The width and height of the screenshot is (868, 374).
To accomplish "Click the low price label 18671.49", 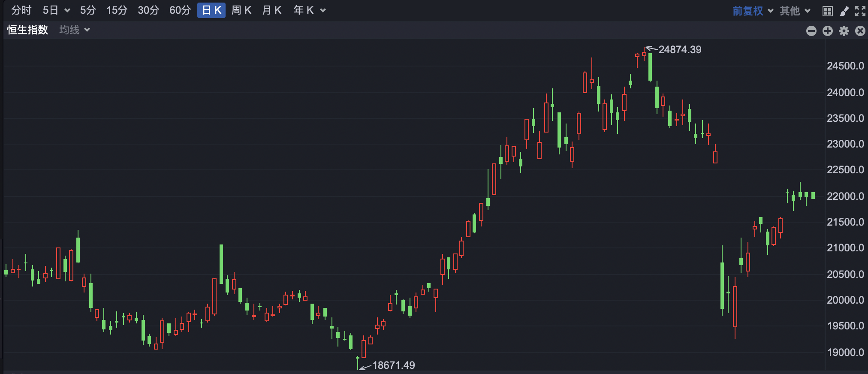I will pos(394,365).
